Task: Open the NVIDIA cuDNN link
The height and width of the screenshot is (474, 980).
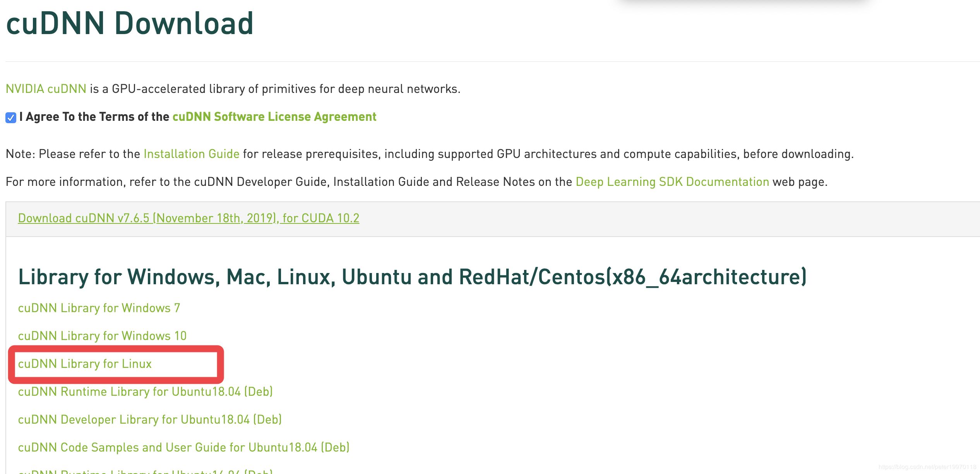Action: [46, 89]
